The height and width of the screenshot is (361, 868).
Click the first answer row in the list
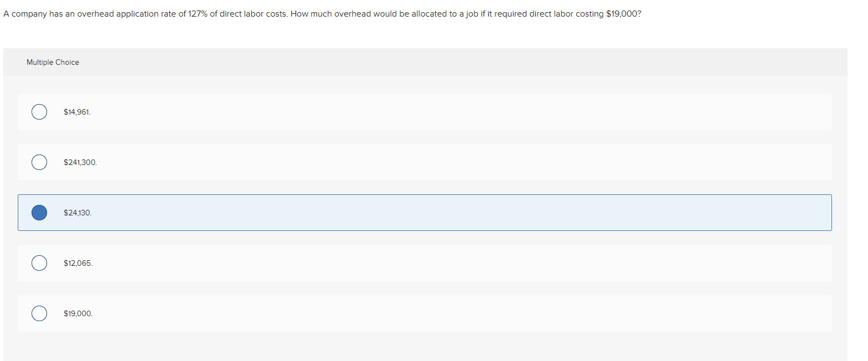pyautogui.click(x=221, y=111)
